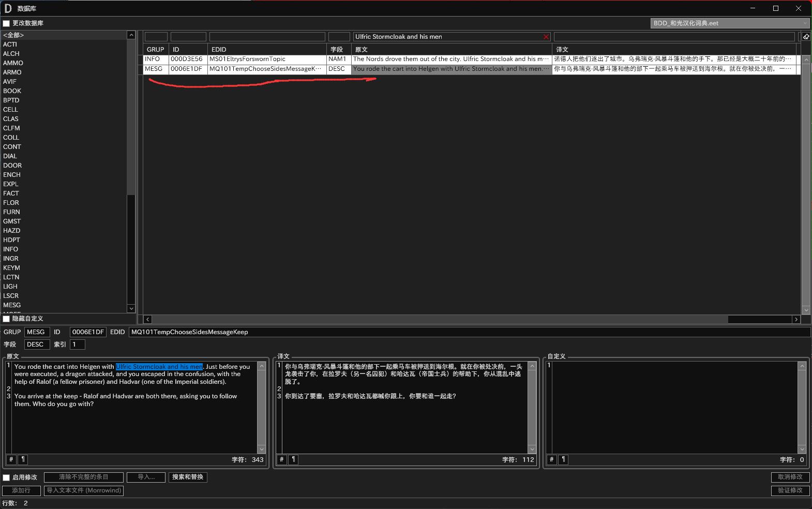Click the up arrow of the group list scrollbar
Image resolution: width=812 pixels, height=509 pixels.
tap(131, 35)
